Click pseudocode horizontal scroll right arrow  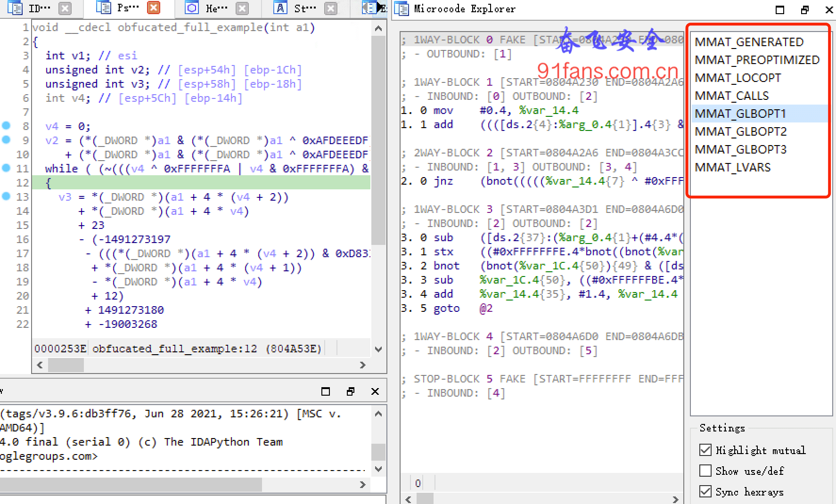(362, 365)
